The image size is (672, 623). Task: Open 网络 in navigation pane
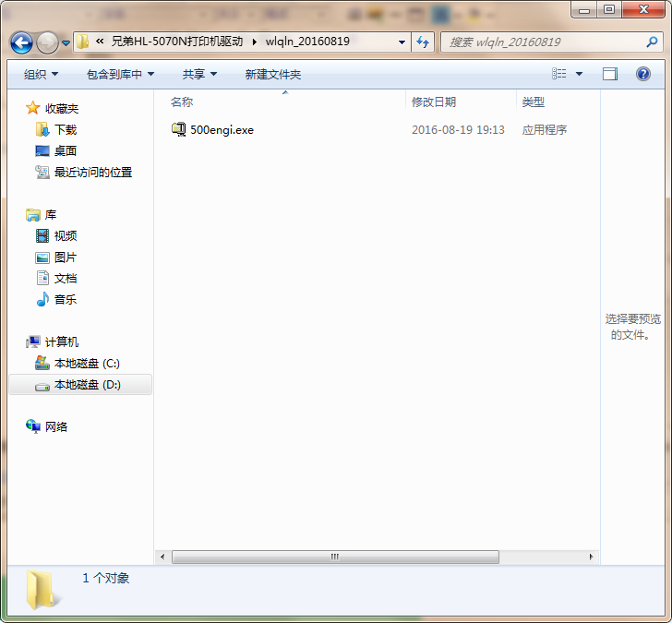56,426
